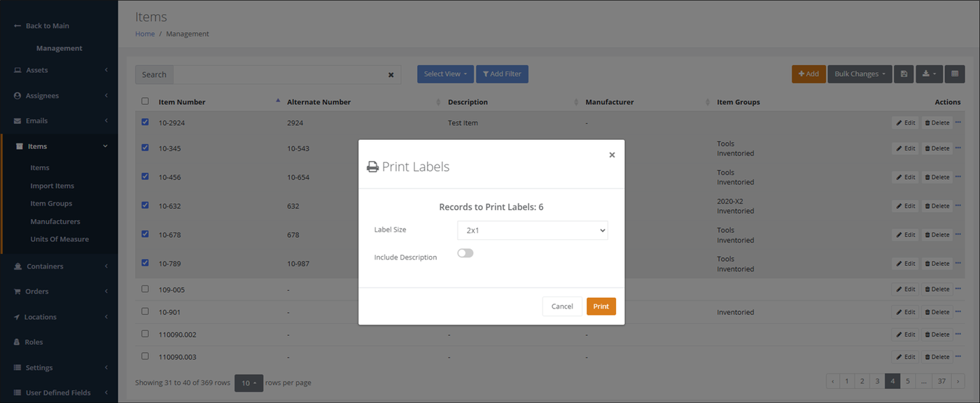The image size is (980, 403).
Task: Expand the Assignees sidebar section
Action: (x=59, y=95)
